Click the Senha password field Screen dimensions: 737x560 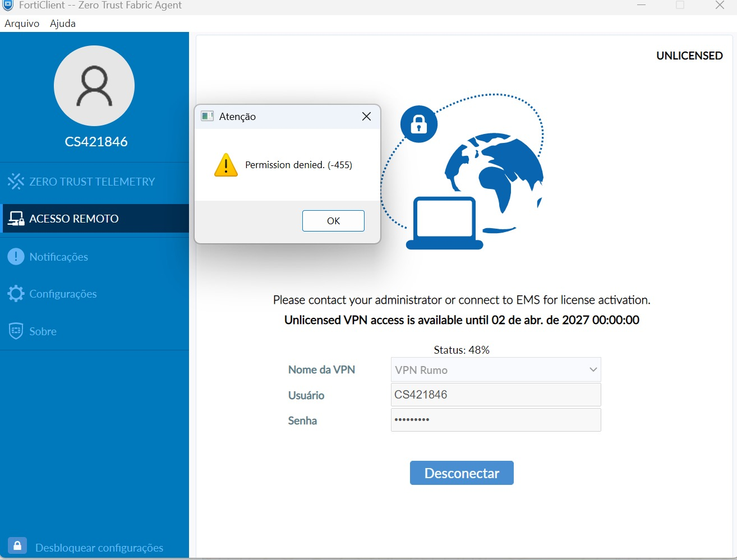pos(496,420)
